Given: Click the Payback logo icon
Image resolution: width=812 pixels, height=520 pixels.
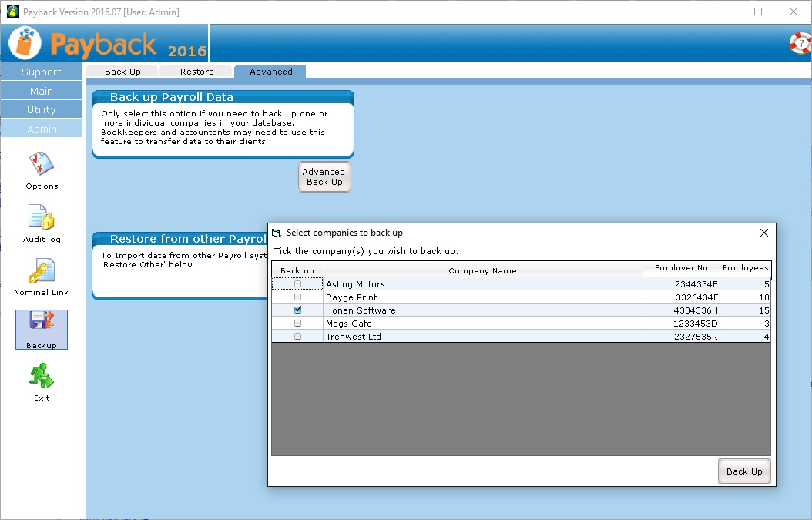Looking at the screenshot, I should pos(25,43).
